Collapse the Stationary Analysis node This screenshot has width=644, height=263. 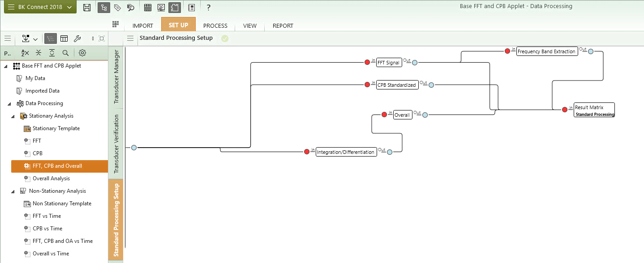click(x=13, y=116)
